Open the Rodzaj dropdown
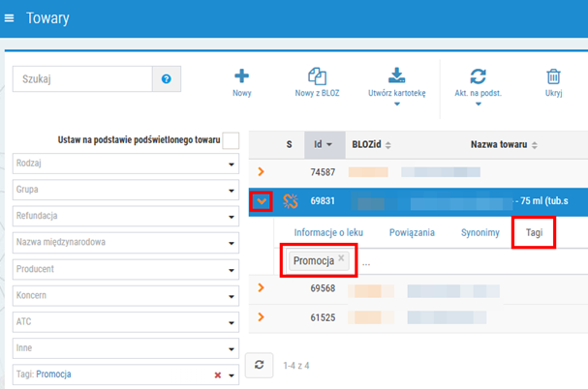This screenshot has height=389, width=588. click(126, 164)
